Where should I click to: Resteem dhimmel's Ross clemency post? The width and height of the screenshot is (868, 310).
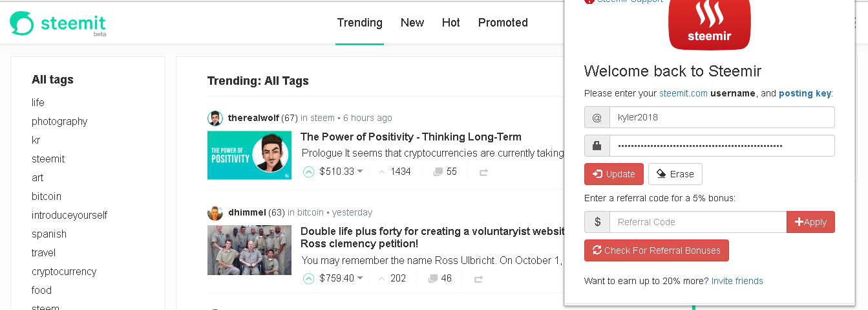coord(478,279)
